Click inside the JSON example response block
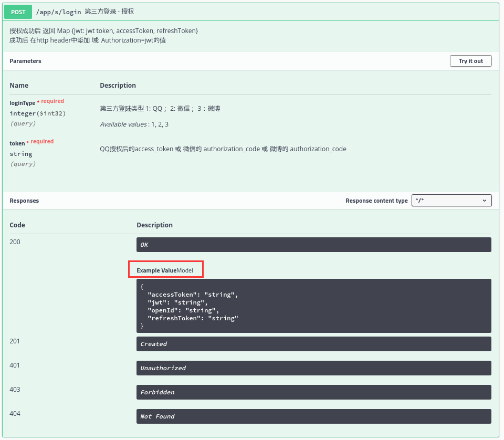Screen dimensions: 504x440 point(313,306)
